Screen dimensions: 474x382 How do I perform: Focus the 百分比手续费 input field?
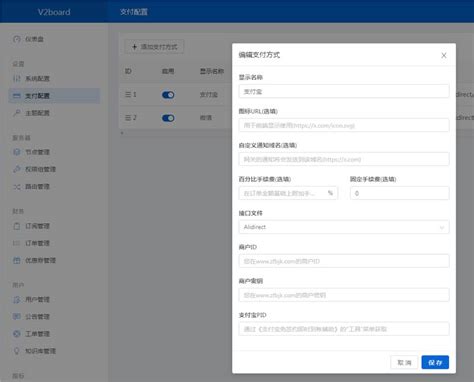pyautogui.click(x=288, y=193)
